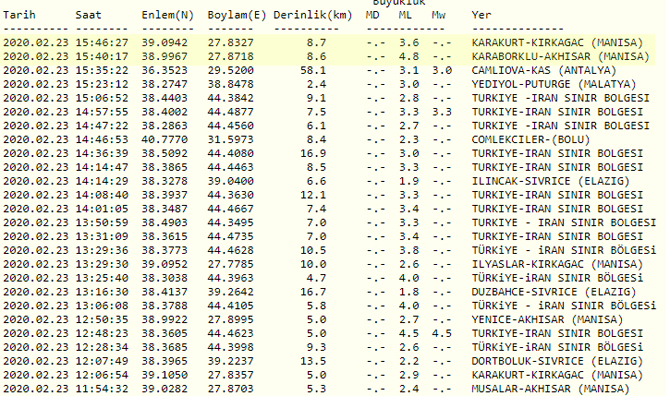Select KARABORKLU-AKHISAR (MANISA) location
Viewport: 670px width, 396px height.
[561, 56]
